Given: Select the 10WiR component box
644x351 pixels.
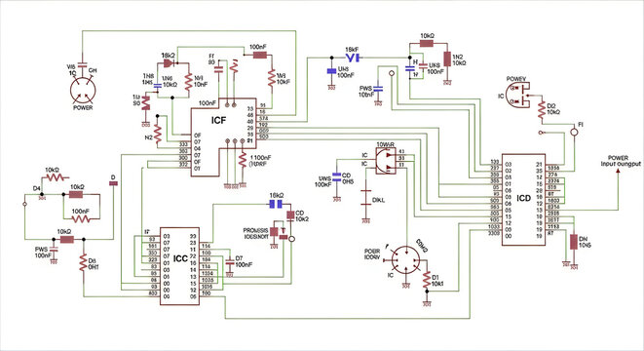Looking at the screenshot, I should [x=386, y=161].
